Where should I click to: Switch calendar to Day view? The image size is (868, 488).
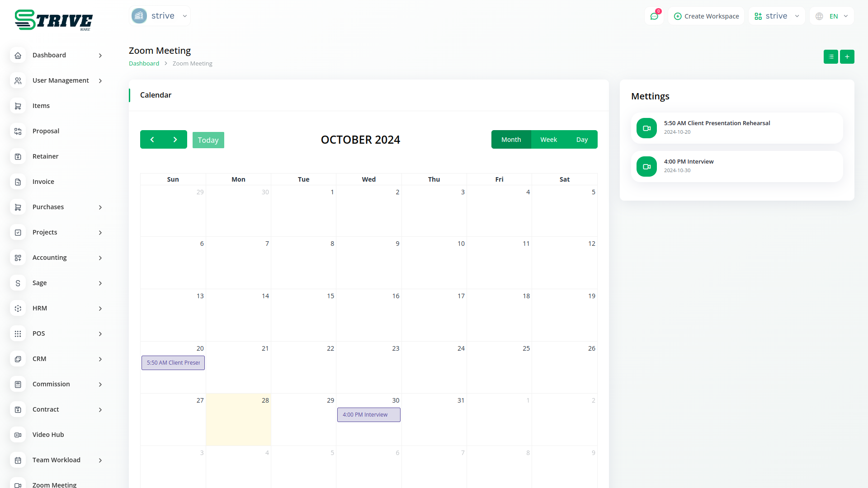coord(582,140)
